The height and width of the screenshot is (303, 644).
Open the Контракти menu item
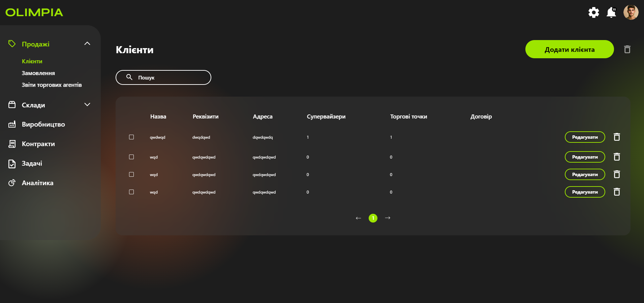[x=38, y=144]
